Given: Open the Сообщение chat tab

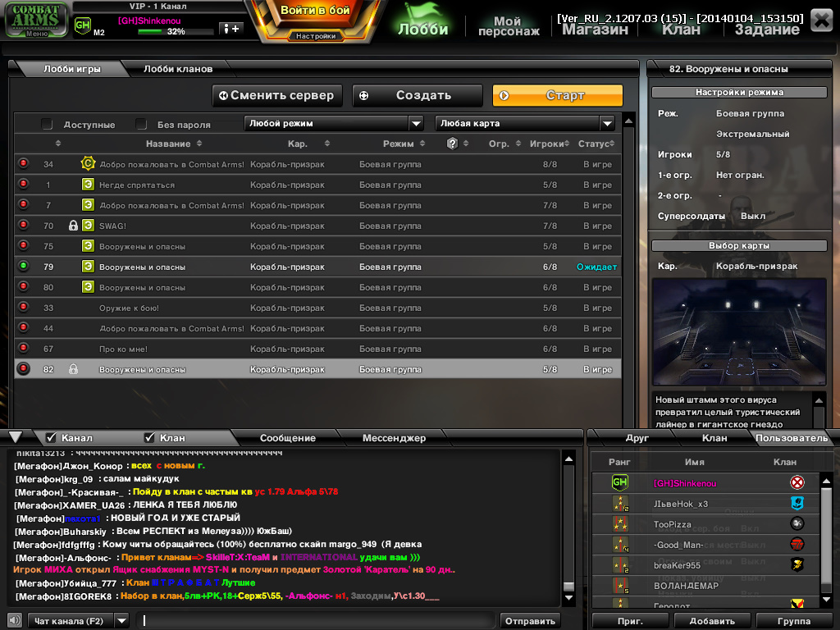Looking at the screenshot, I should coord(288,438).
